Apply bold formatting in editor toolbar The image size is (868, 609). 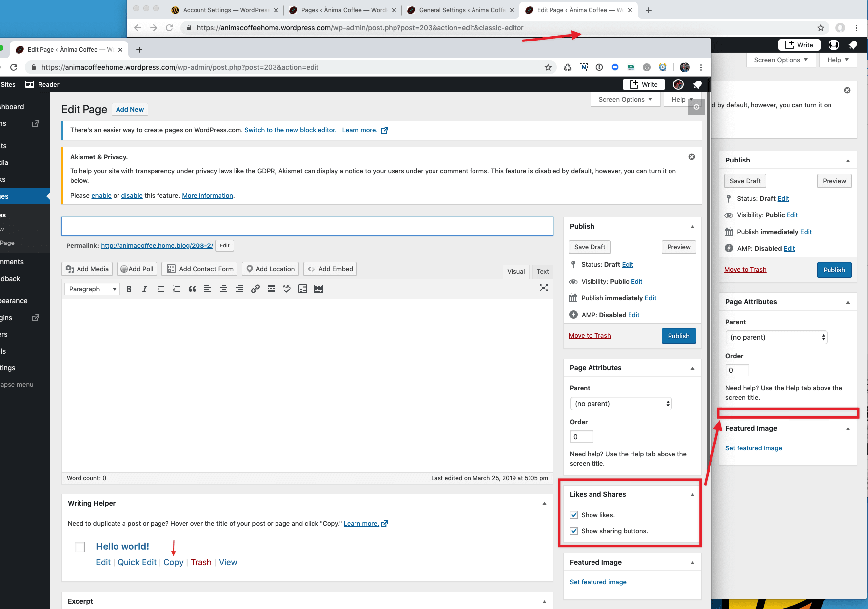tap(129, 289)
